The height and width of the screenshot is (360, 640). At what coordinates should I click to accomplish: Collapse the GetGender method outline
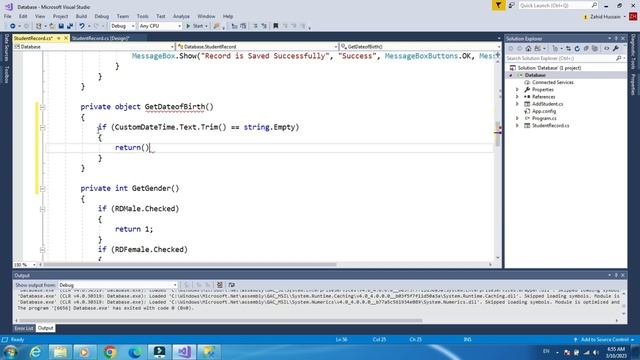[x=42, y=189]
